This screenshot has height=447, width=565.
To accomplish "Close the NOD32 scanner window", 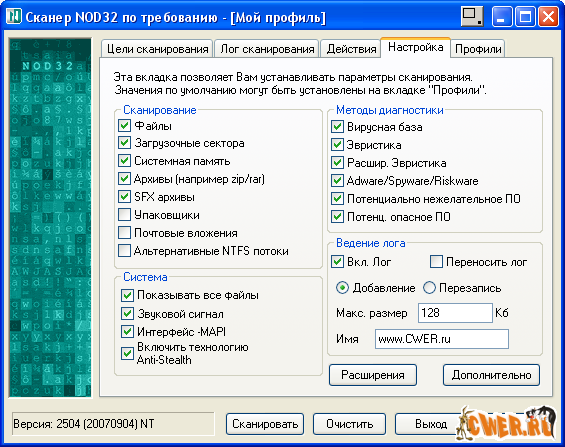I will (548, 17).
